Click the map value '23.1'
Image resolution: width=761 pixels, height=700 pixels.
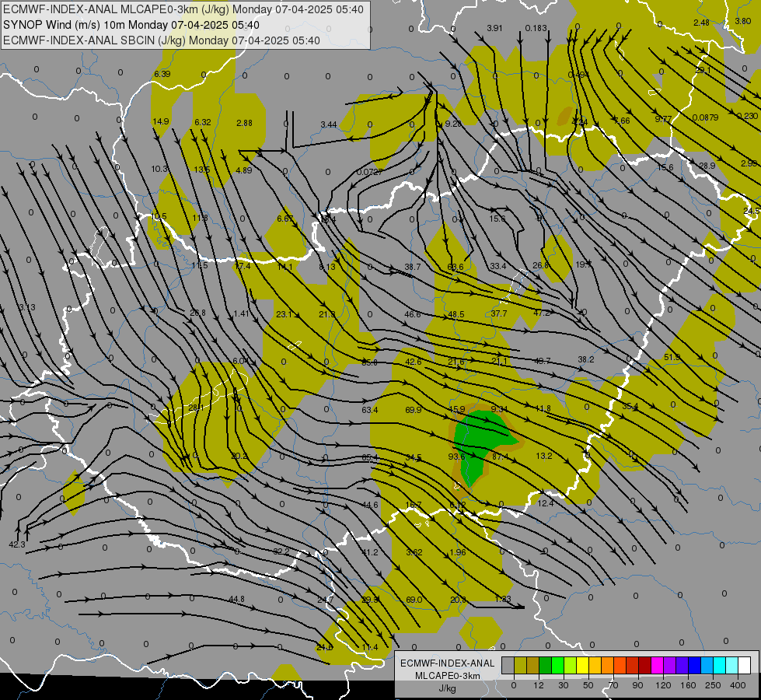(284, 314)
